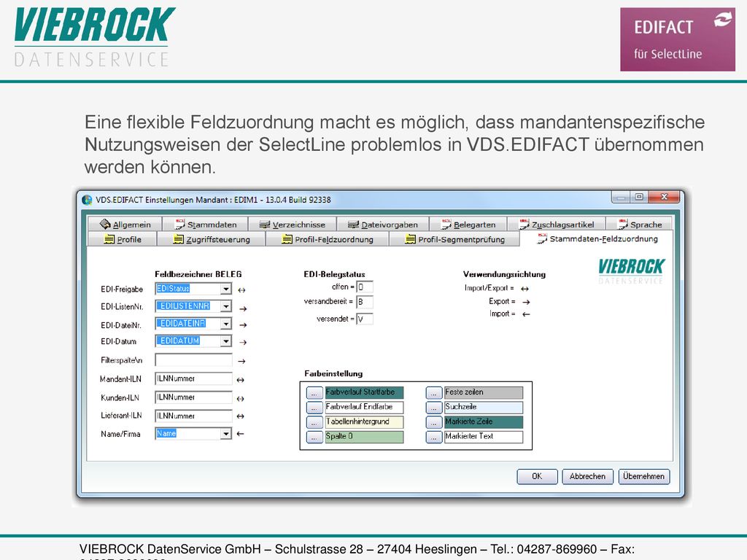Select the Stammdaten-Feldzuordnung tab
This screenshot has height=560, width=747.
pos(597,238)
